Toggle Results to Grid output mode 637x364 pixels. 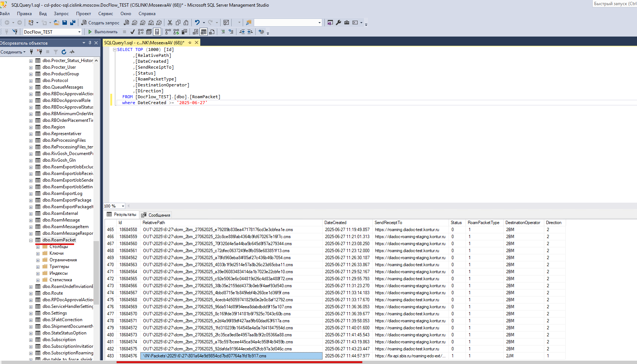coord(204,32)
